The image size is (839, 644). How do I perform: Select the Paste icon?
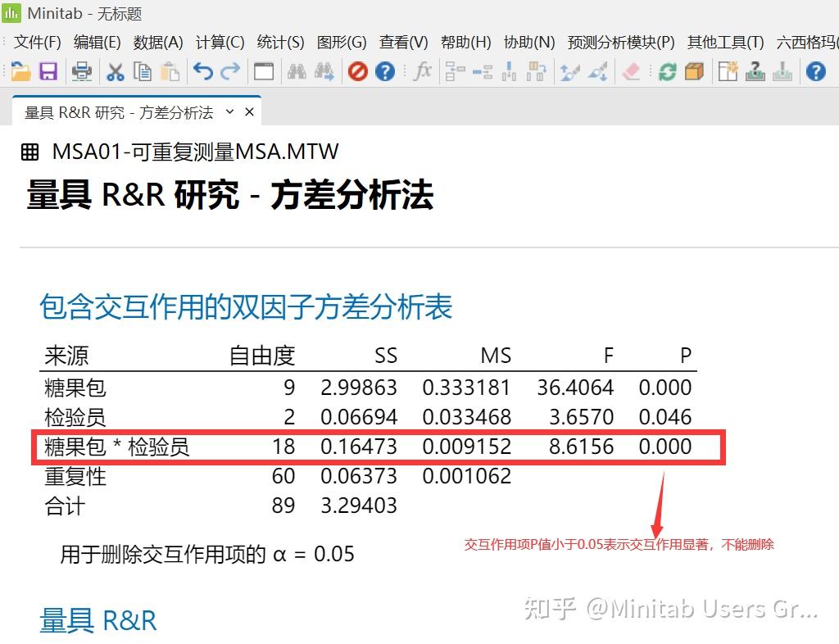pyautogui.click(x=170, y=71)
